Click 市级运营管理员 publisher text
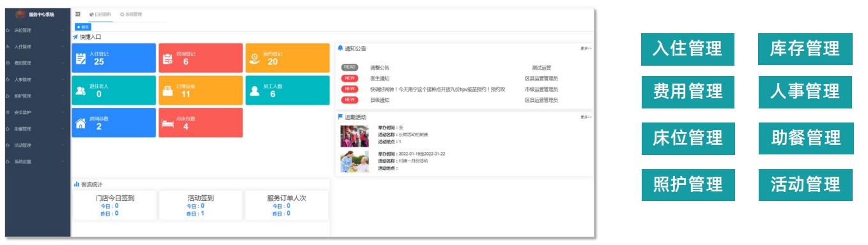This screenshot has width=868, height=245. [541, 89]
